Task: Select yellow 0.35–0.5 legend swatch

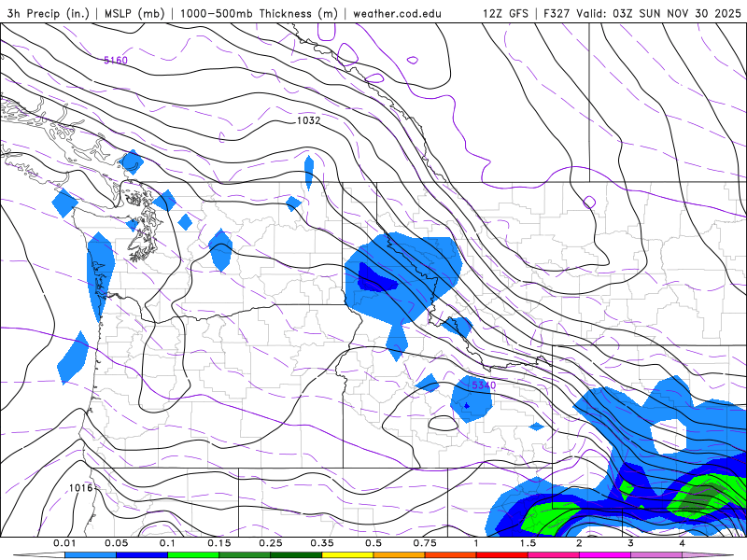Action: (347, 555)
